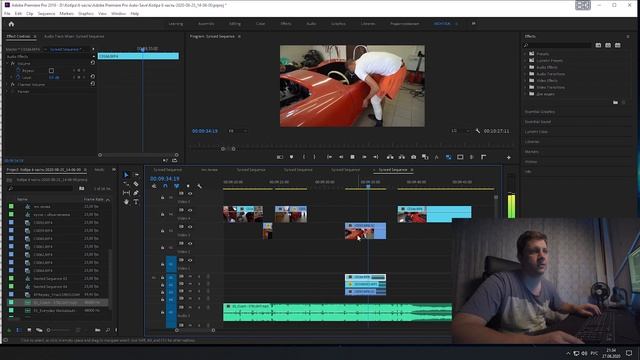Open the Libraries panel on right
This screenshot has height=360, width=640.
(532, 142)
